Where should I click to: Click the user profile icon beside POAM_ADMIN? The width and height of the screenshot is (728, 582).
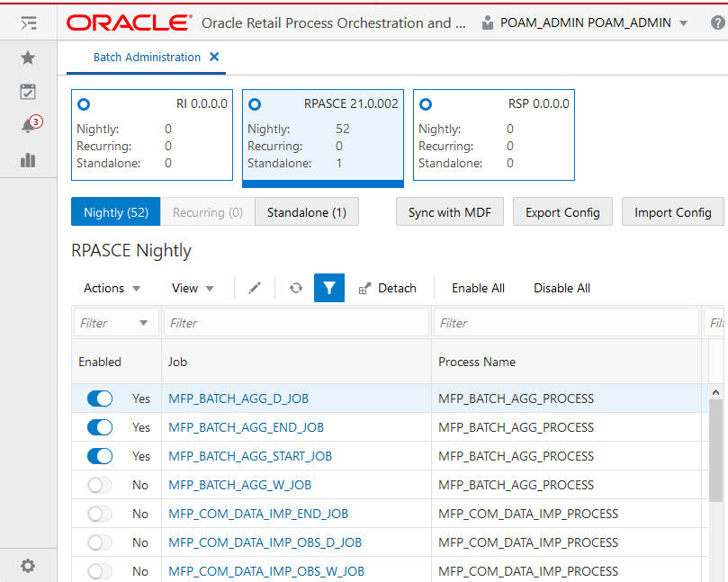(x=488, y=22)
